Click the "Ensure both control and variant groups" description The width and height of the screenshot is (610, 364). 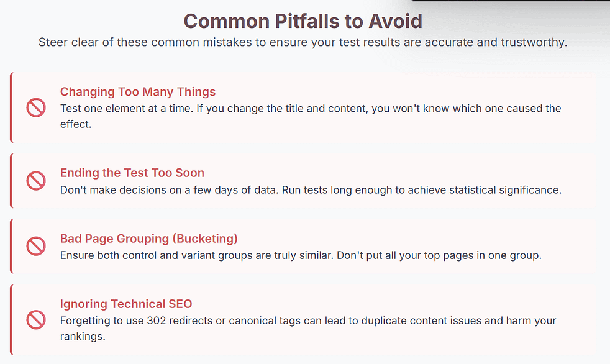point(301,255)
